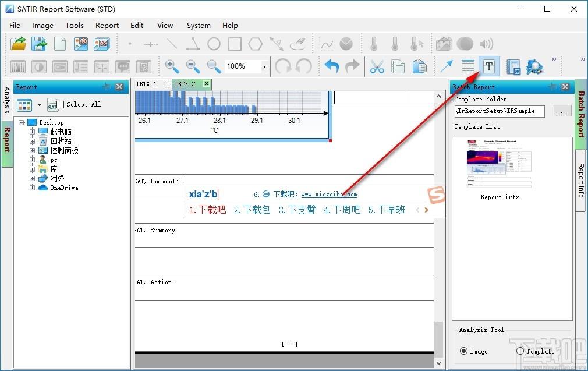Select the polygon hexagon tool
588x371 pixels.
click(x=256, y=44)
